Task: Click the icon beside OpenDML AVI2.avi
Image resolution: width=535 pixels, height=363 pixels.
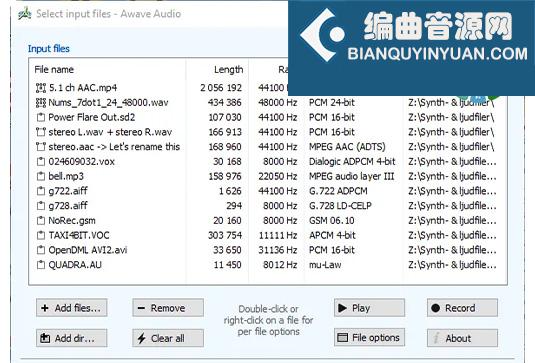Action: pyautogui.click(x=41, y=250)
